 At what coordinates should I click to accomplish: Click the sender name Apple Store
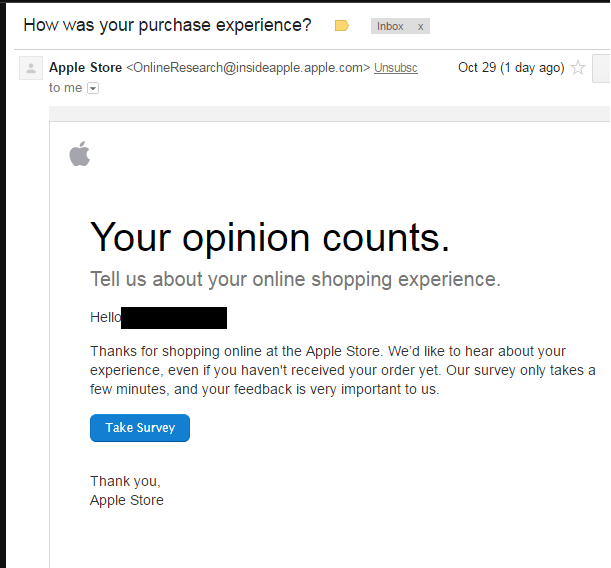click(x=85, y=68)
